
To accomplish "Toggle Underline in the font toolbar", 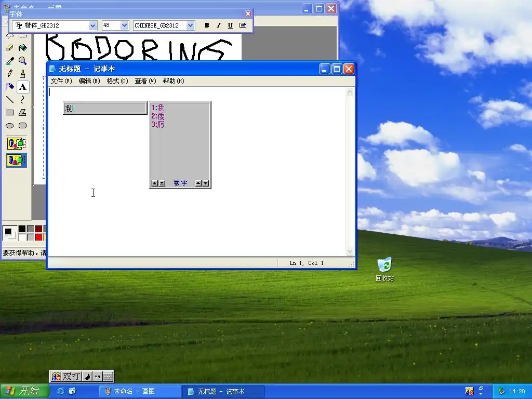I will 230,25.
